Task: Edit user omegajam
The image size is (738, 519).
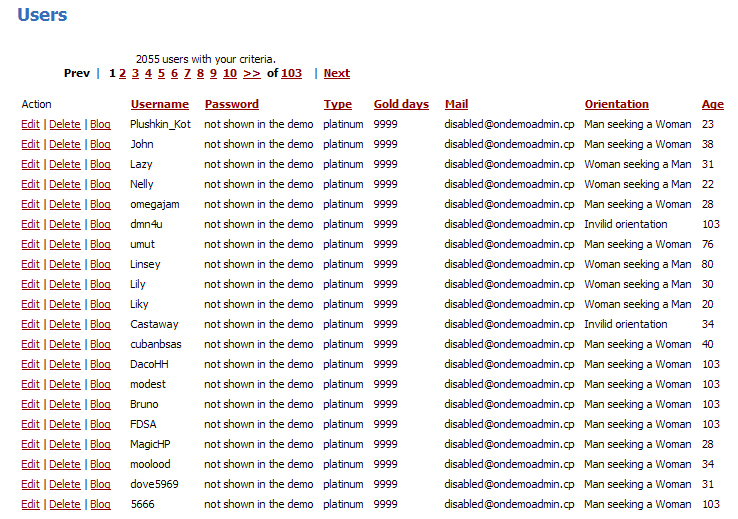Action: 30,204
